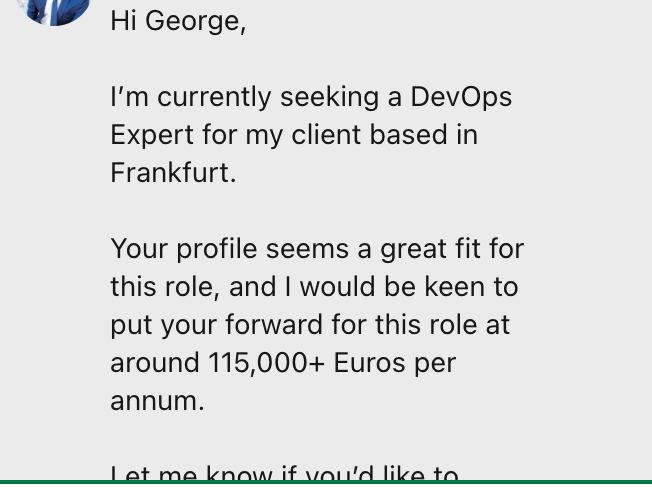
Task: Click the word "Expert" in the message
Action: tap(154, 135)
